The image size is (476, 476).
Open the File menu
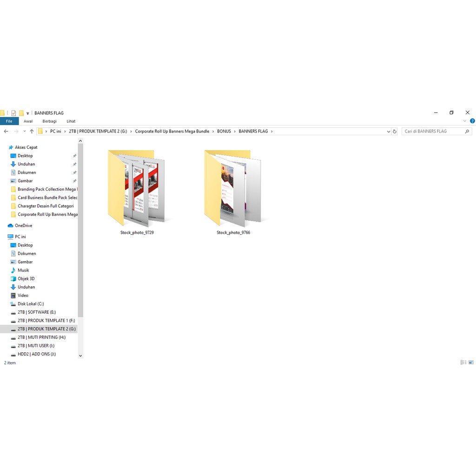point(9,121)
